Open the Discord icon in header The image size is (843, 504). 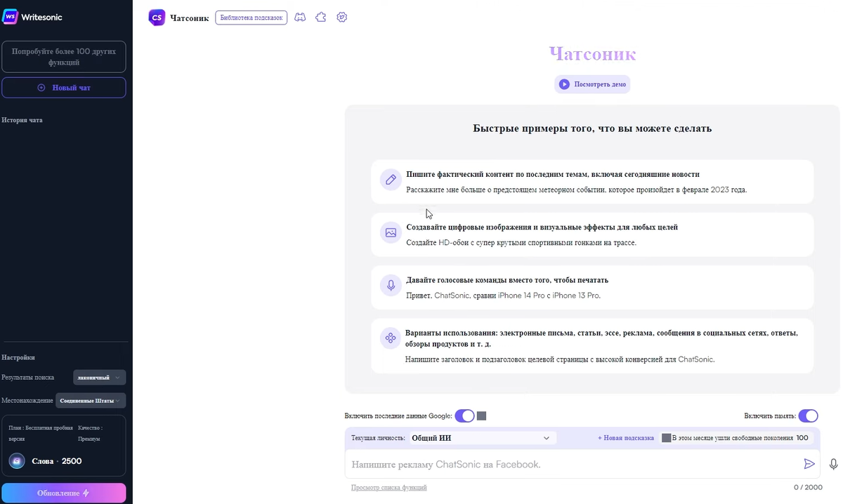click(300, 17)
